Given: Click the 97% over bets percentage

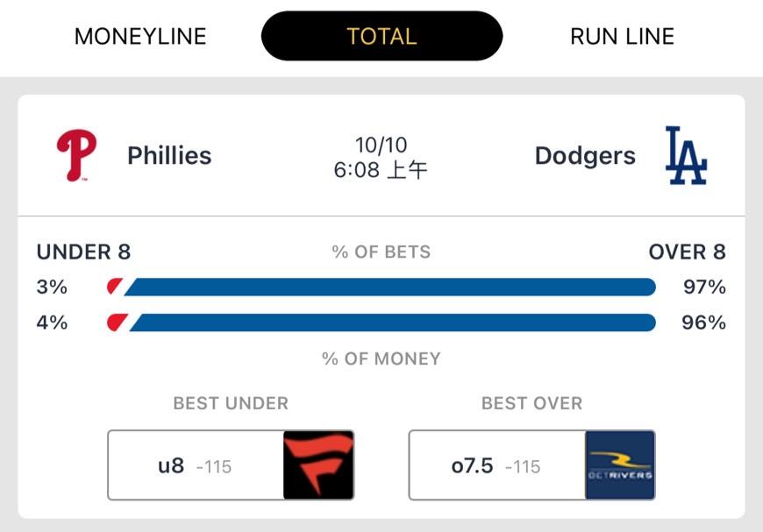Looking at the screenshot, I should 704,287.
